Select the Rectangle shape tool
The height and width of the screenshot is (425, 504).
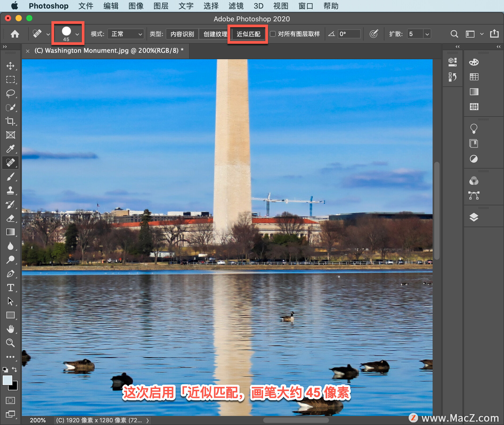(10, 315)
